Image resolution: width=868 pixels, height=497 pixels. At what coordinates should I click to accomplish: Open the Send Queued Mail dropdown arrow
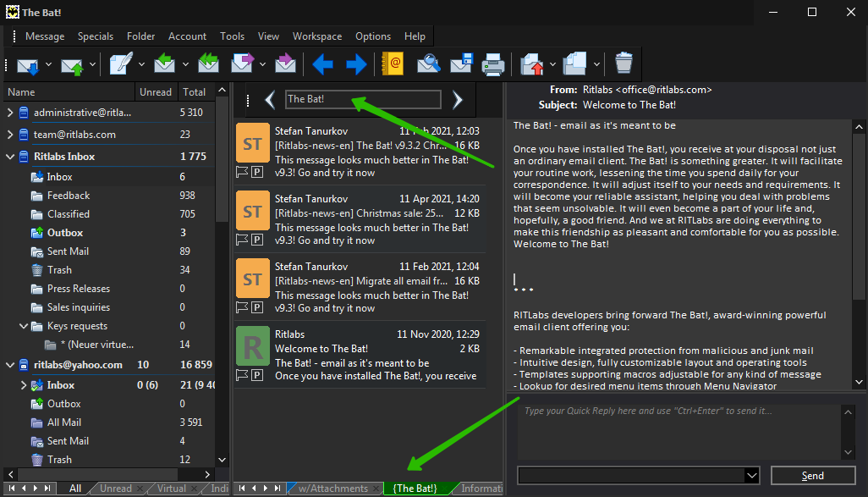pos(92,64)
